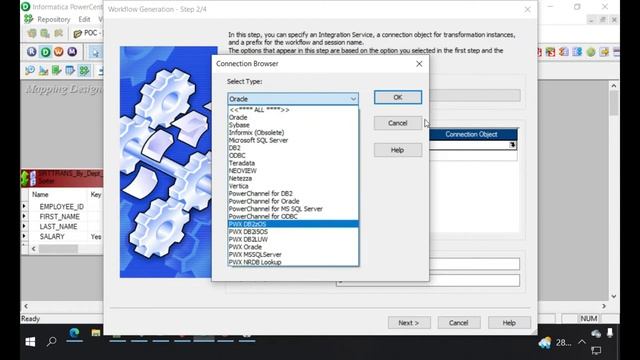Open File Explorer from taskbar
The height and width of the screenshot is (360, 640).
[x=96, y=333]
